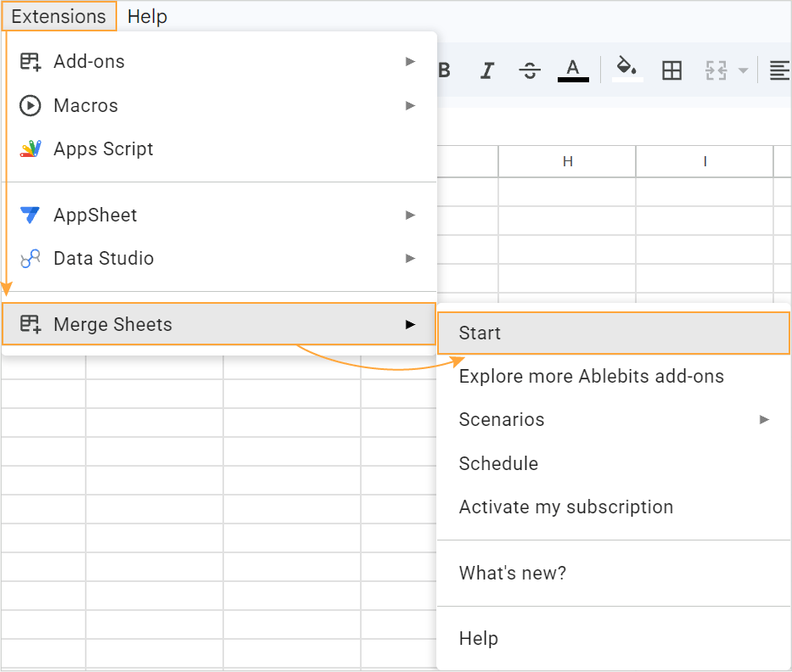Click Help in the Merge Sheets submenu
This screenshot has height=672, width=792.
[x=613, y=639]
